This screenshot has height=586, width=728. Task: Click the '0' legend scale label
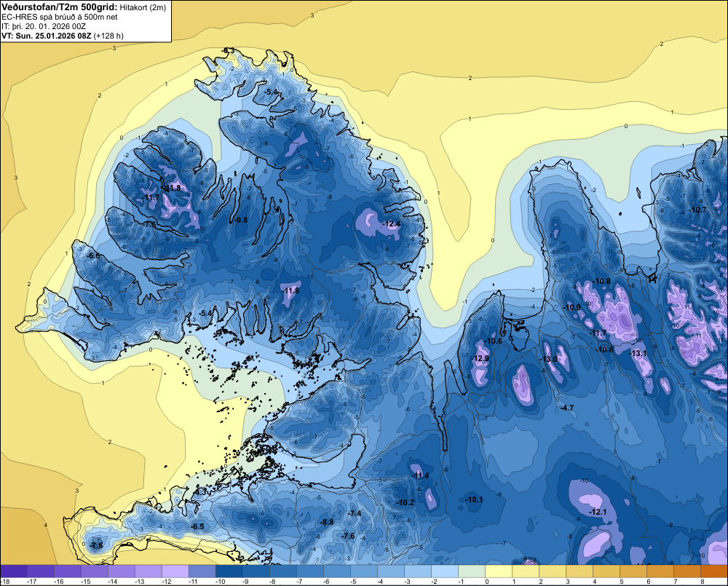coord(486,582)
